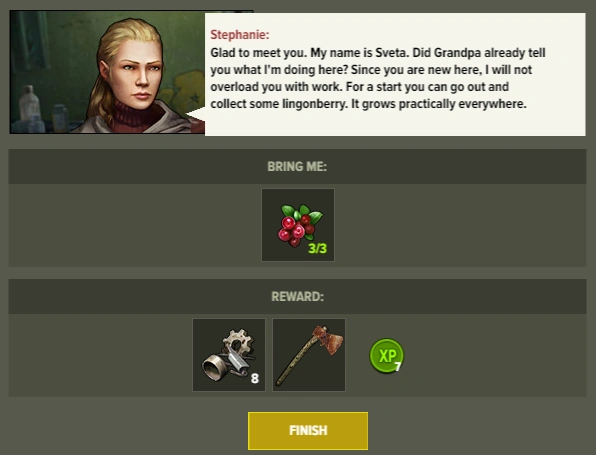Screen dimensions: 596x455
Task: Click the BRING ME section header
Action: coord(297,166)
